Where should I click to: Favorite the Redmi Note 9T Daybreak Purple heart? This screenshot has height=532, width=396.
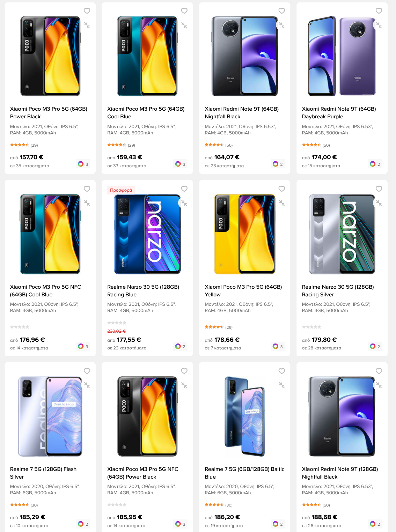pyautogui.click(x=379, y=11)
